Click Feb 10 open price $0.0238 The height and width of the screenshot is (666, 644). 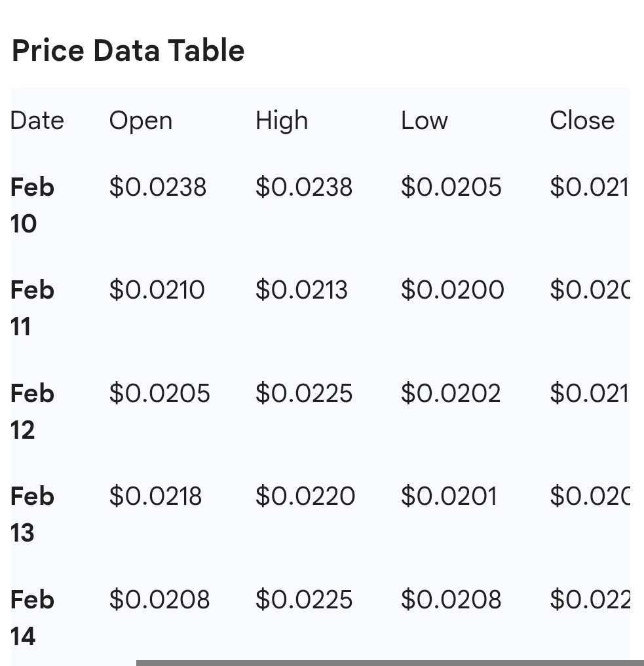[158, 187]
